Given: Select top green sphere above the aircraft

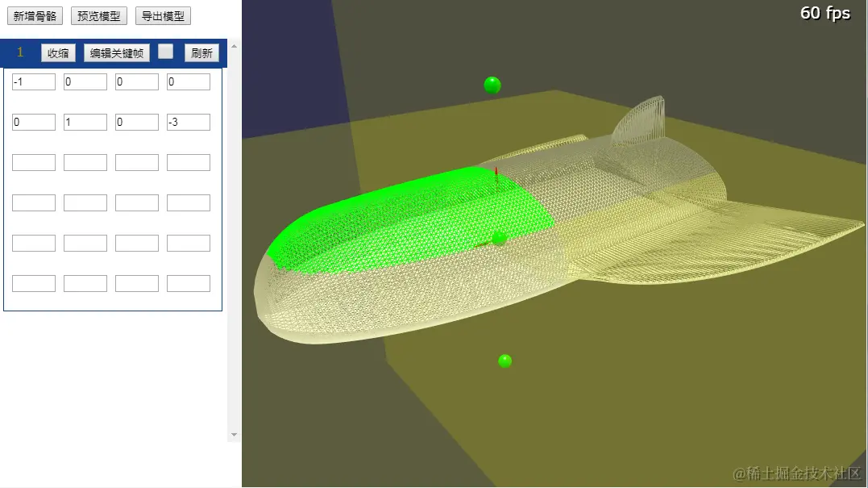Looking at the screenshot, I should (492, 86).
